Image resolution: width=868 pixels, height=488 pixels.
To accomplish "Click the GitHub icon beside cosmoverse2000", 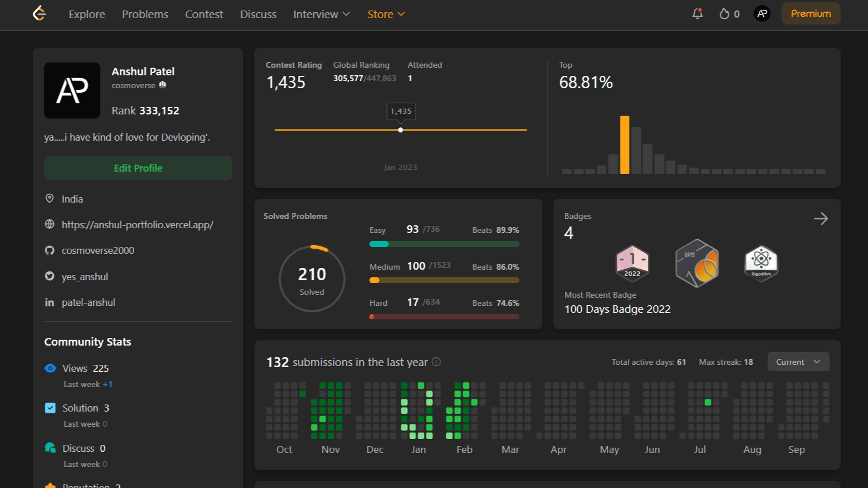I will 50,250.
